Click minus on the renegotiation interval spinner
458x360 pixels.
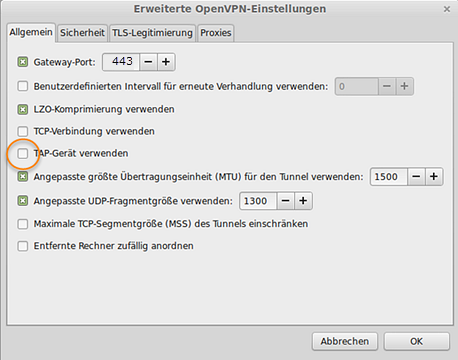pos(387,86)
